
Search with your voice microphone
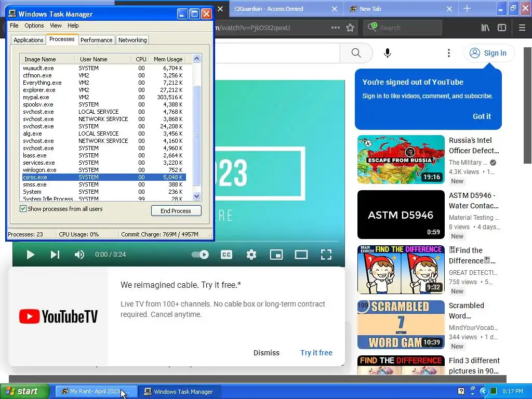pyautogui.click(x=388, y=53)
